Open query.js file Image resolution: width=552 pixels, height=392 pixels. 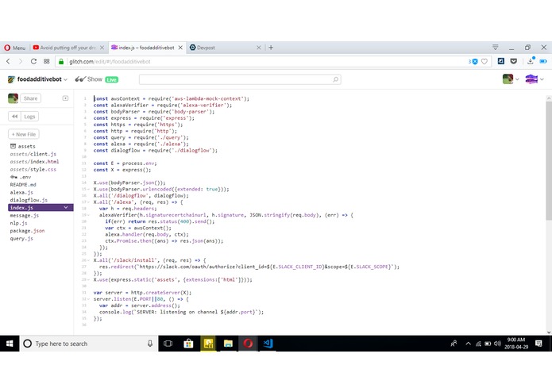[x=21, y=239]
